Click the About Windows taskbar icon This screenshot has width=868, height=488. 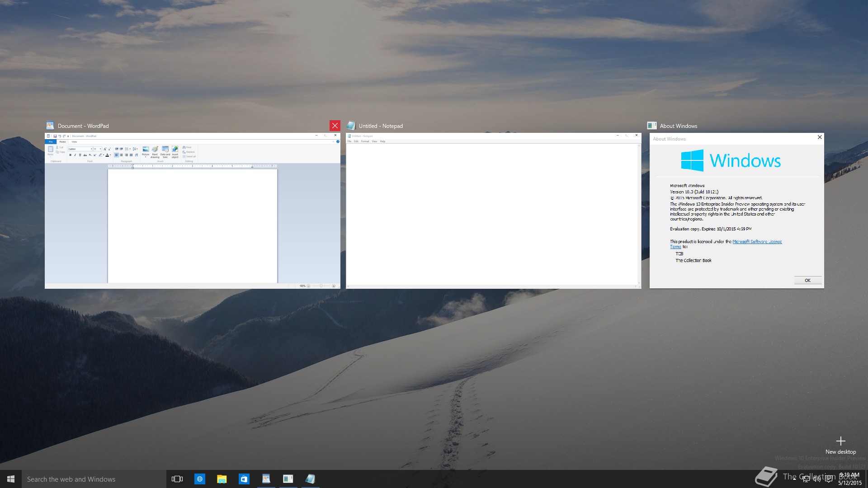[288, 479]
